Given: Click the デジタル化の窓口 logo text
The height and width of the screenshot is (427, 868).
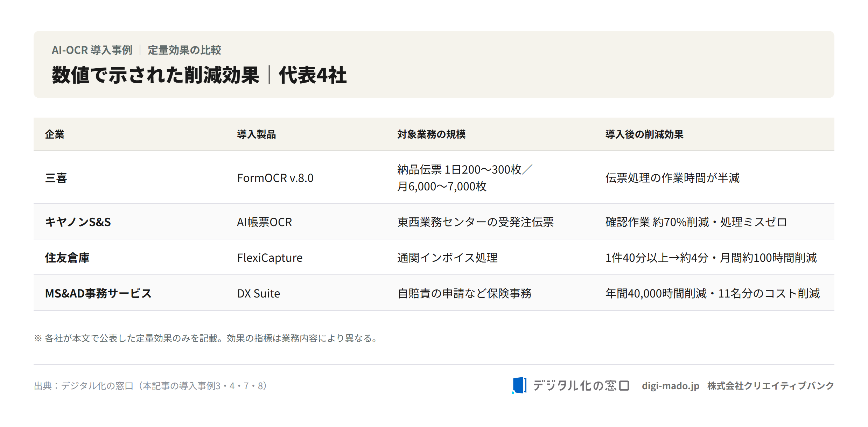Looking at the screenshot, I should click(581, 386).
